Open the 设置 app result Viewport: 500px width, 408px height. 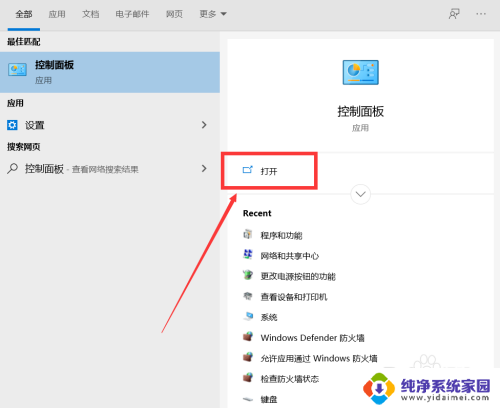click(x=110, y=125)
